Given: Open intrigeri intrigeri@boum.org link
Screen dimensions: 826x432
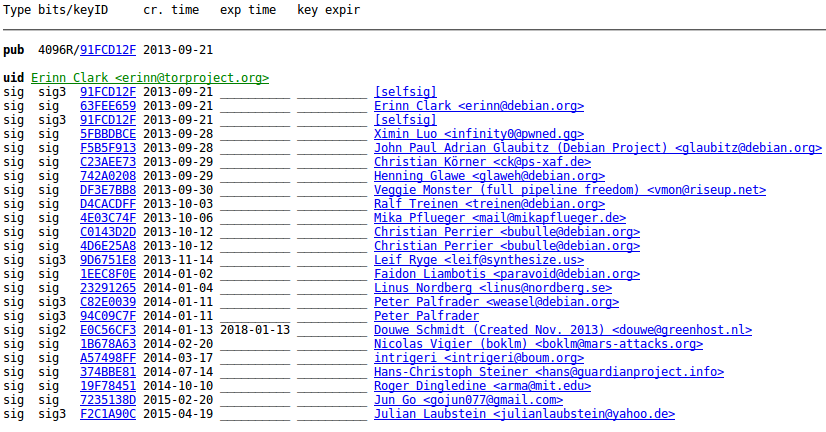Looking at the screenshot, I should [479, 358].
